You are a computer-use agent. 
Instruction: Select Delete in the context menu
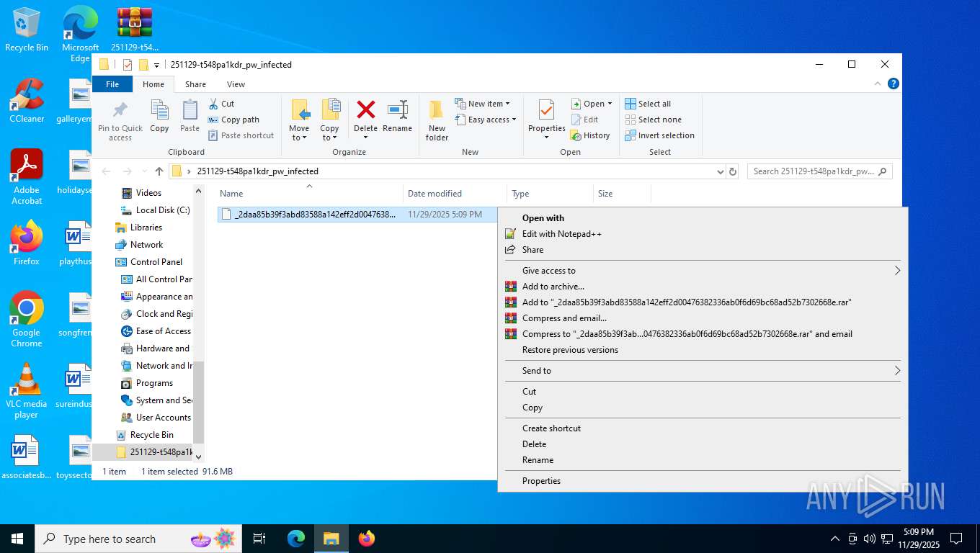click(703, 444)
